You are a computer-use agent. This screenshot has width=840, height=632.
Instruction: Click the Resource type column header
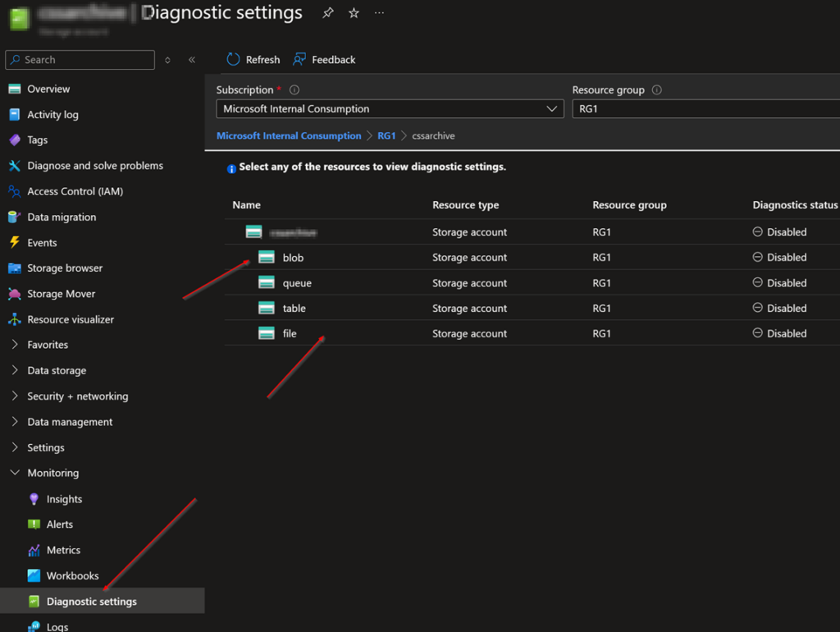tap(466, 204)
